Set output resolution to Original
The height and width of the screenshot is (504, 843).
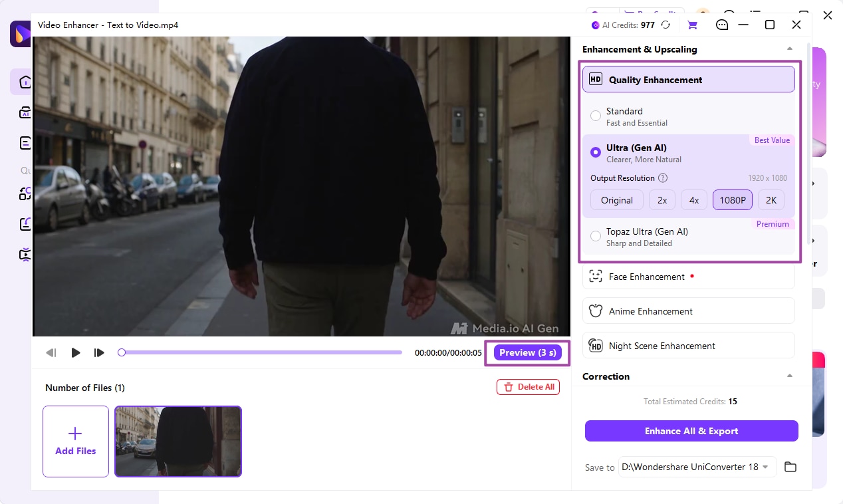click(617, 200)
